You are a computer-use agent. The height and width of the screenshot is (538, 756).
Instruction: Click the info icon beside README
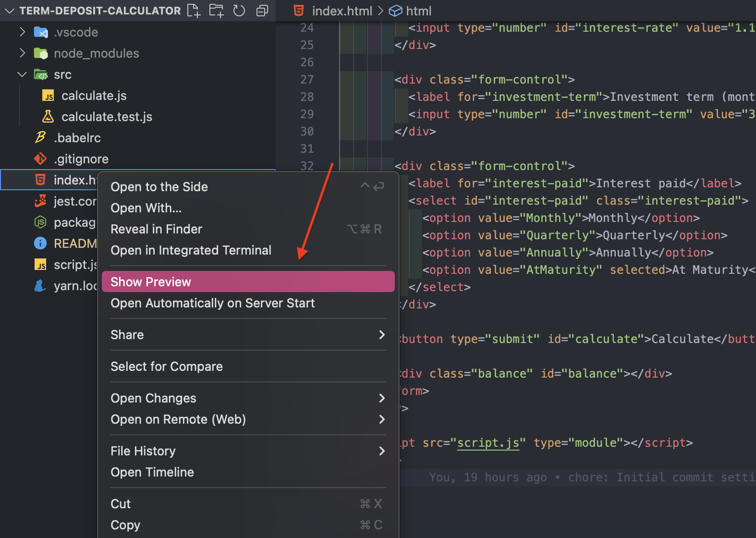click(x=40, y=243)
